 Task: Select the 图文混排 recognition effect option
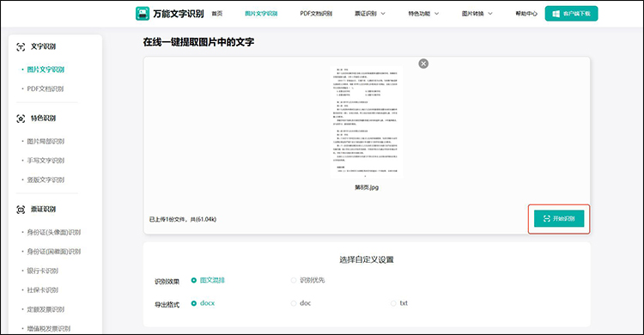[208, 280]
